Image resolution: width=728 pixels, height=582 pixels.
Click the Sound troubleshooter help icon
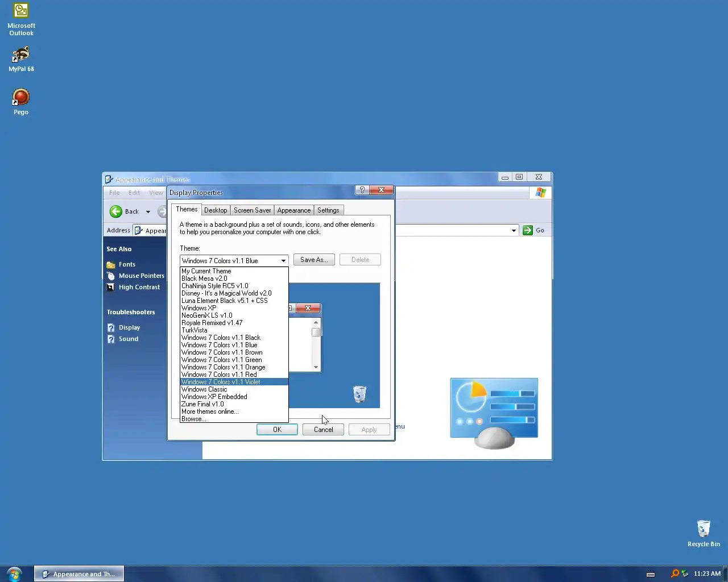[111, 339]
